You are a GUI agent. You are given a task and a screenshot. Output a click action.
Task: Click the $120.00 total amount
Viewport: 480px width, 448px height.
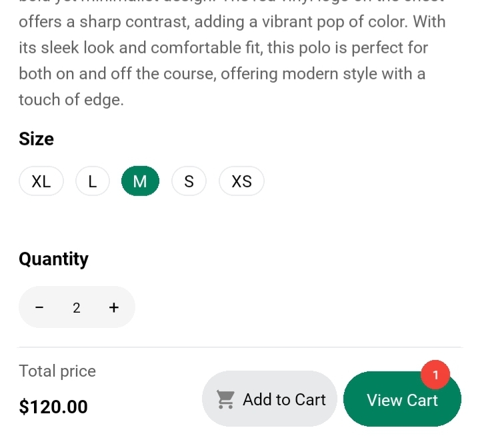(53, 407)
